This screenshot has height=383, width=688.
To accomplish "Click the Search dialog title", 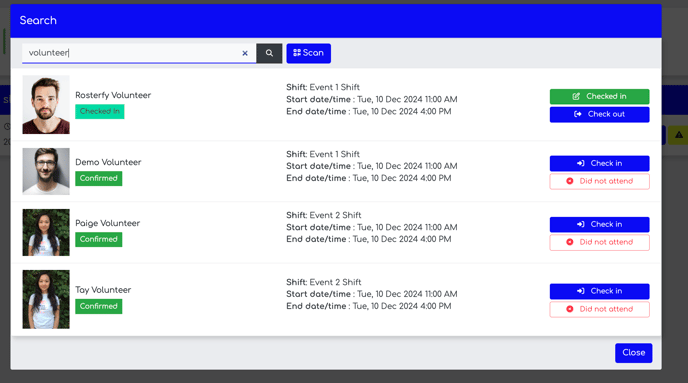I will (x=38, y=20).
